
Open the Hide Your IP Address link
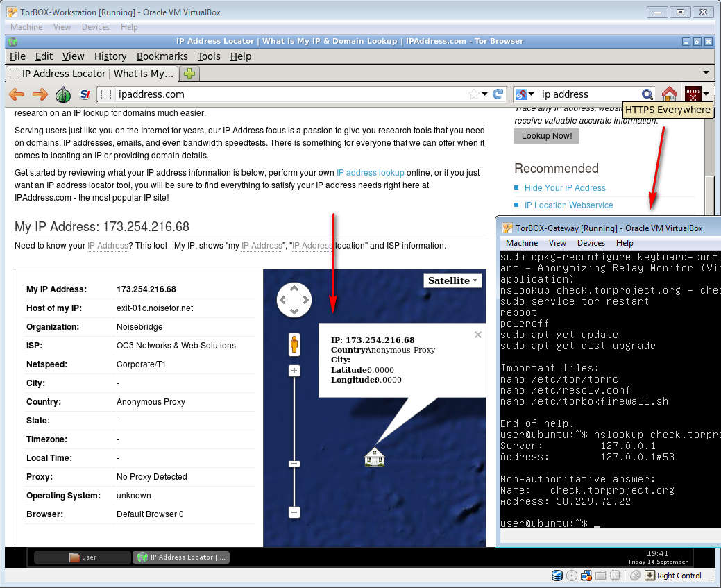click(x=565, y=188)
